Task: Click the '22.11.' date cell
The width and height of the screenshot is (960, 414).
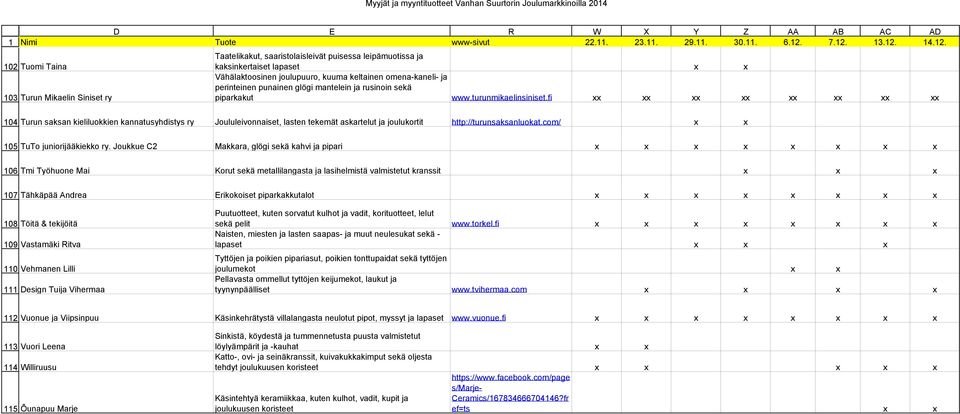Action: coord(596,42)
